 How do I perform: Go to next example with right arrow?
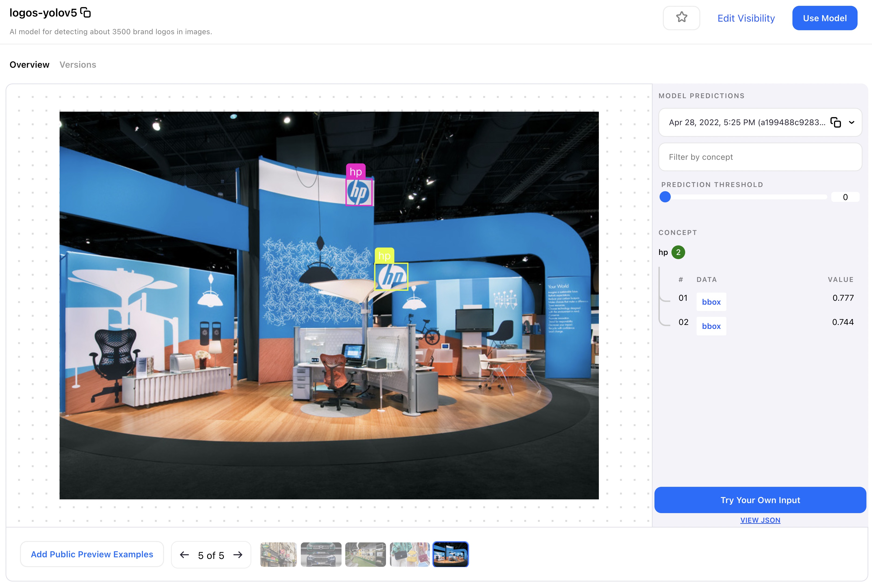[x=238, y=555]
